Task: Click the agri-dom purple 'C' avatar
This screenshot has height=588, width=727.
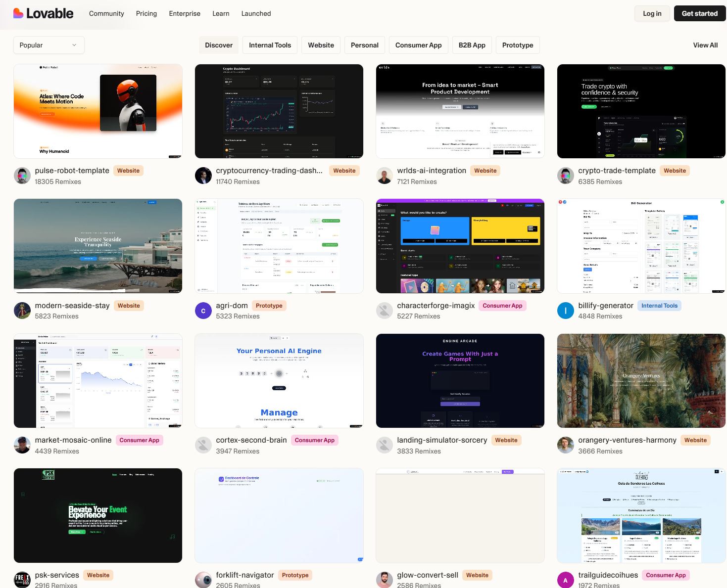Action: click(x=203, y=311)
